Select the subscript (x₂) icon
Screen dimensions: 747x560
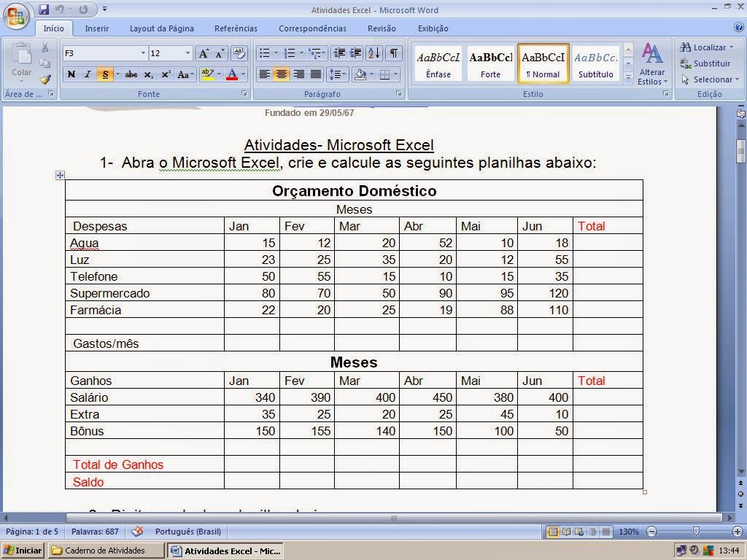coord(148,74)
